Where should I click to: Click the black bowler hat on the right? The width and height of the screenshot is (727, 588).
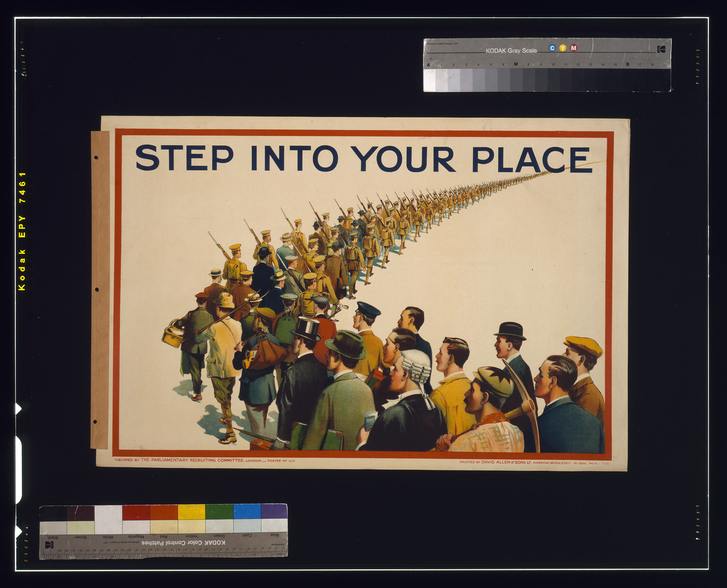click(510, 331)
